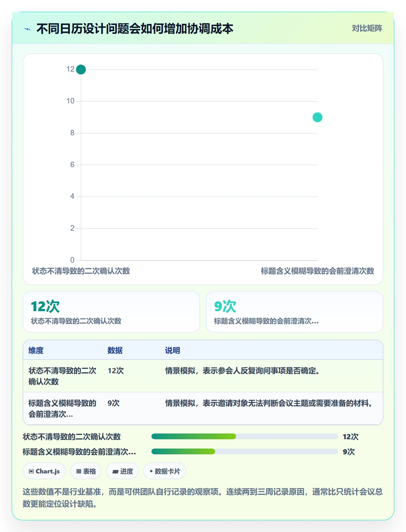
Task: Select the light teal data point at 9
Action: coord(318,117)
